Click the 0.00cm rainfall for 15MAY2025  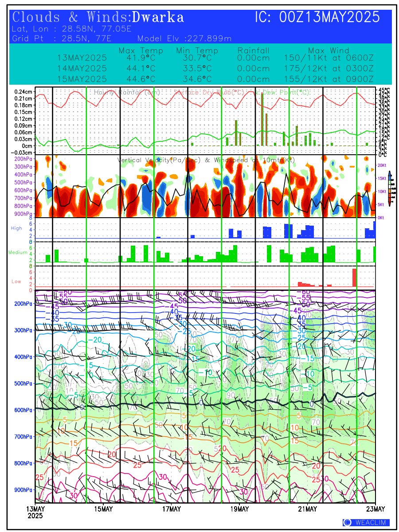tap(254, 79)
